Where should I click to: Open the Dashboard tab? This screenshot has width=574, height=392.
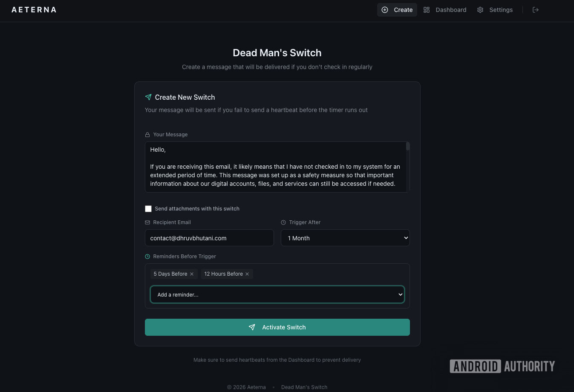(450, 10)
